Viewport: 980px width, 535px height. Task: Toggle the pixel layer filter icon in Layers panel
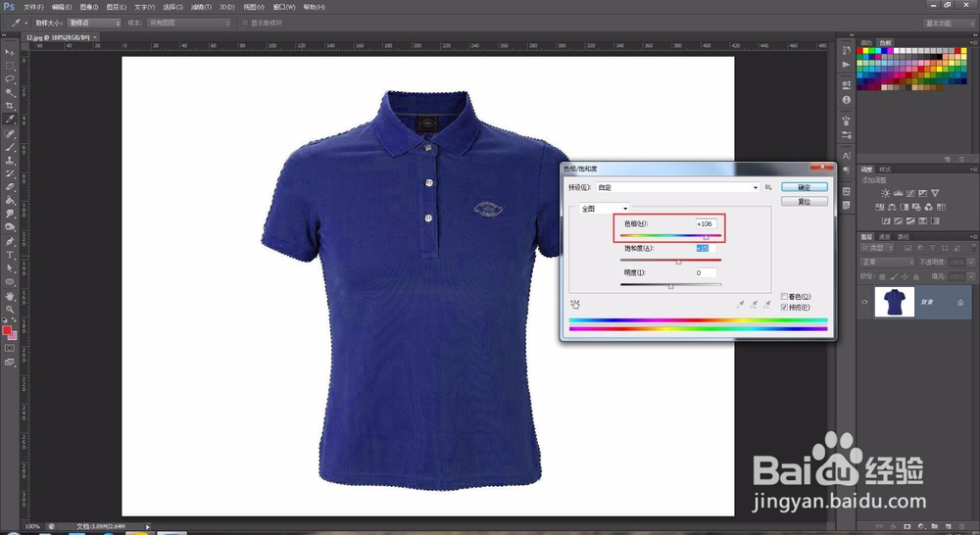907,248
